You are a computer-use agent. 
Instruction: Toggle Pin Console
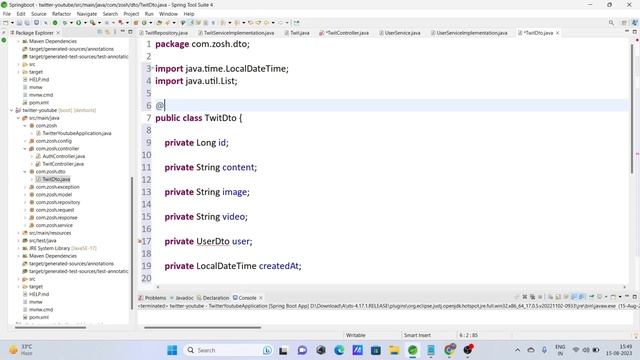click(x=591, y=297)
